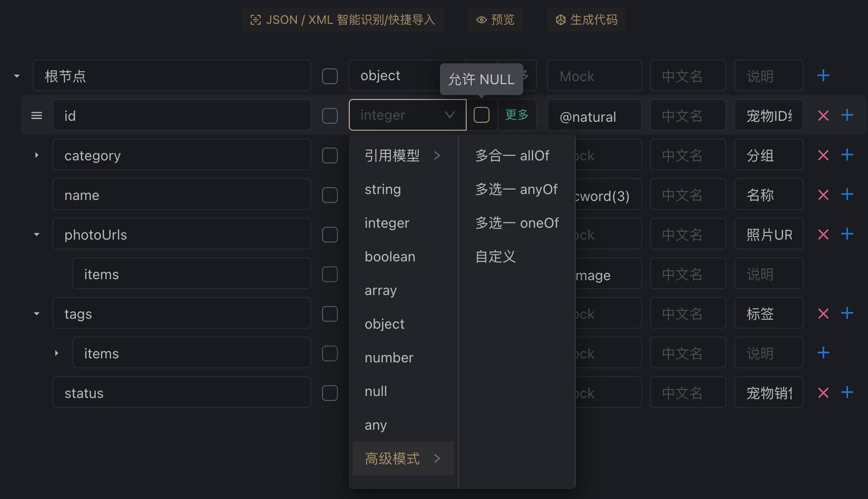Tick the checkbox next to the status field
868x499 pixels.
coord(330,393)
